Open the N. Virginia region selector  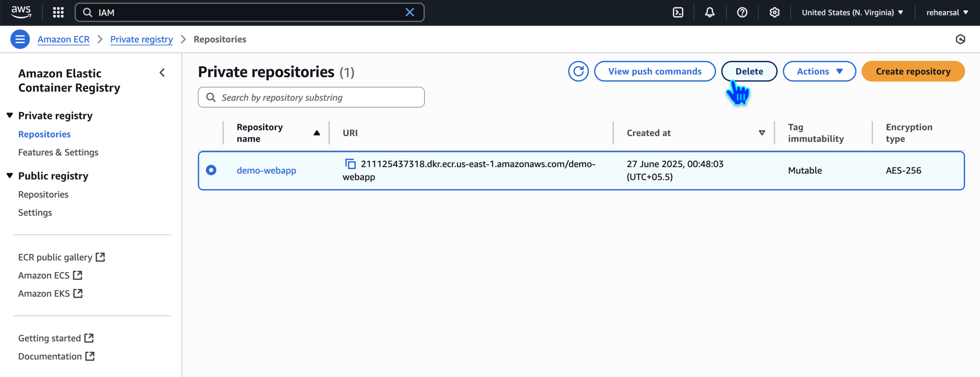pos(852,13)
